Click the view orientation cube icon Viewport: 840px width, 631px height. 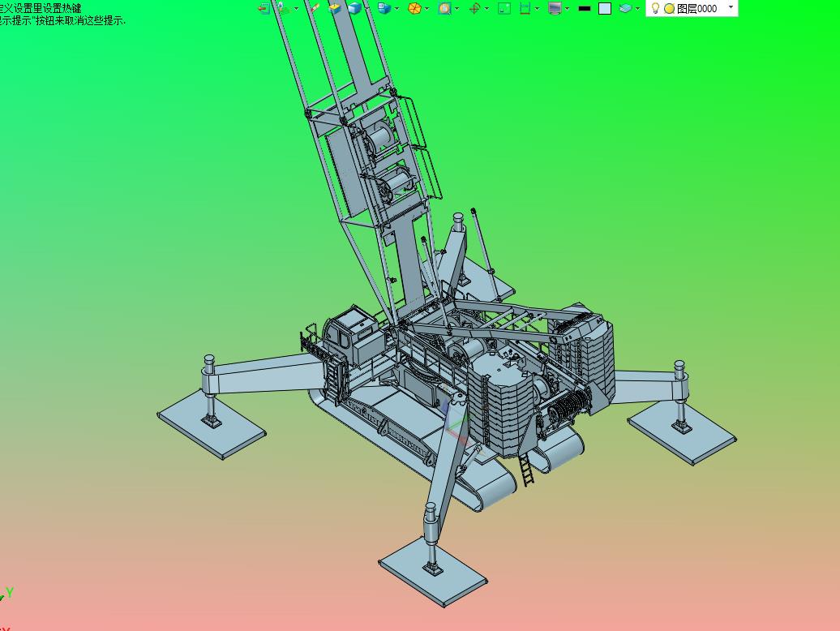(x=384, y=8)
